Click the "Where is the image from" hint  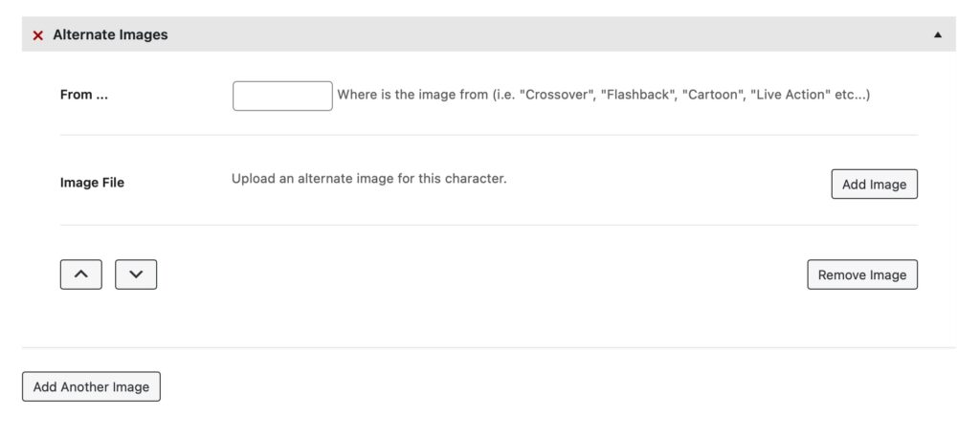coord(603,96)
